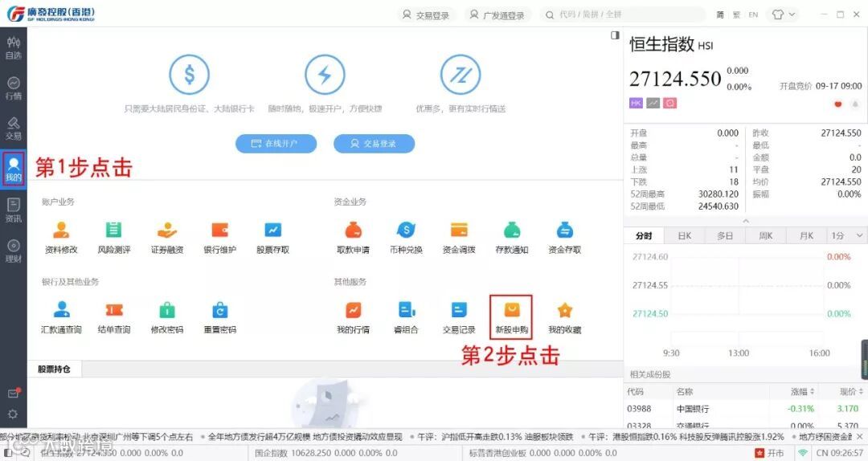Click 交易登录 in the top title bar
This screenshot has height=461, width=868.
(426, 15)
